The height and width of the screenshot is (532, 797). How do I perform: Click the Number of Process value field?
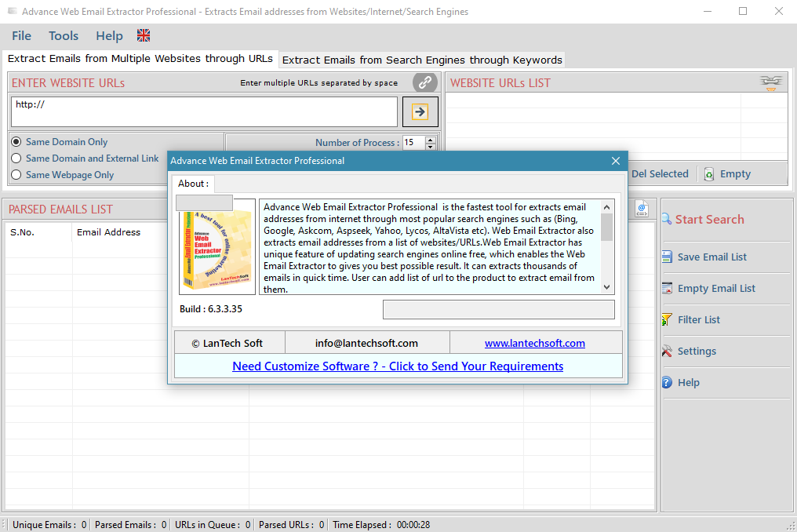pos(413,142)
